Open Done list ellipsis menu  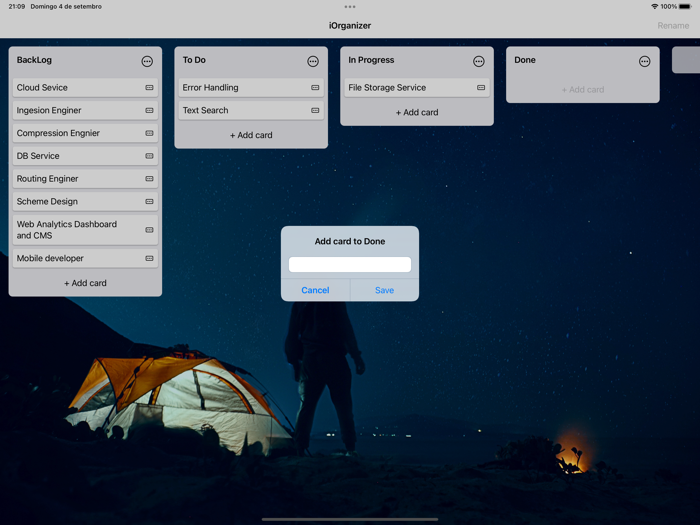tap(645, 61)
